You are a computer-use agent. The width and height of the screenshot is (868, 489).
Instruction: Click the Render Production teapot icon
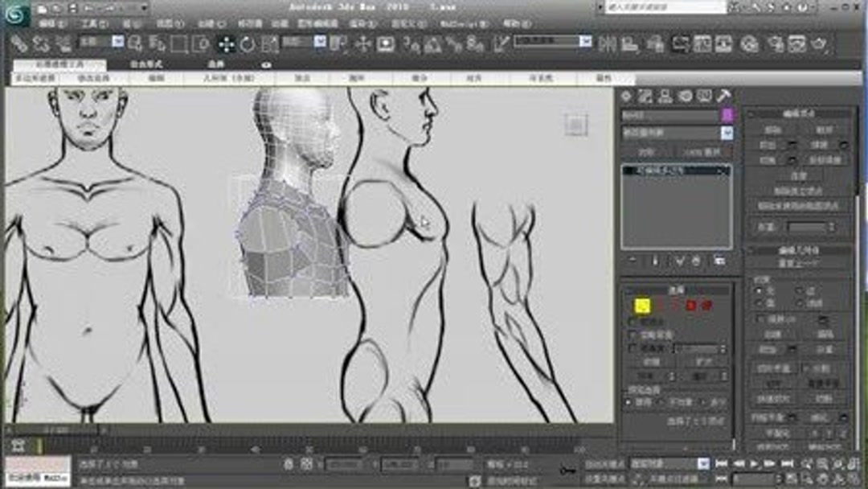pyautogui.click(x=820, y=43)
